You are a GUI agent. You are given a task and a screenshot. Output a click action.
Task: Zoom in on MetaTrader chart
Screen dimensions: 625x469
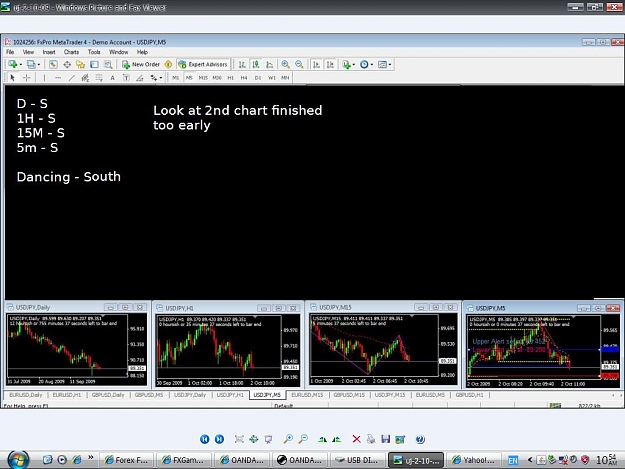[285, 64]
